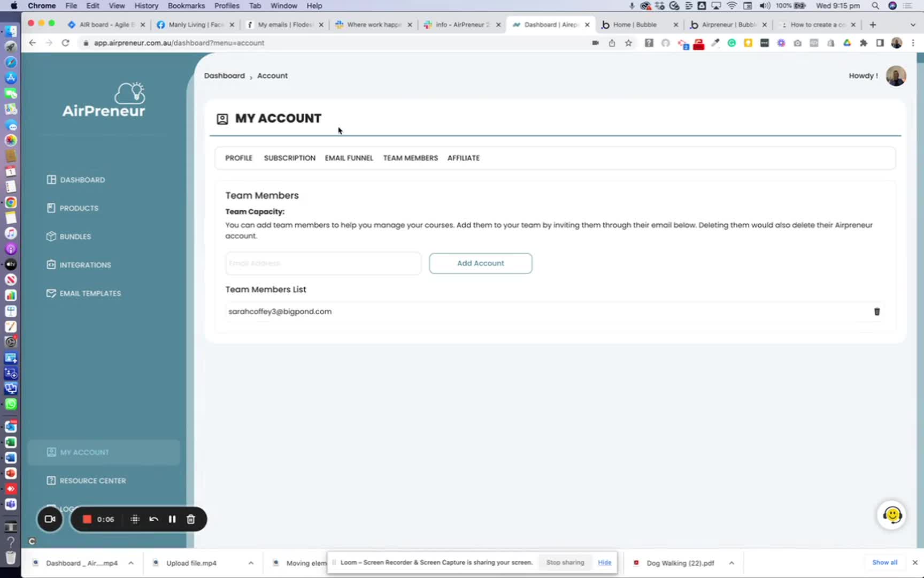Reload the page with the refresh icon

tap(66, 43)
